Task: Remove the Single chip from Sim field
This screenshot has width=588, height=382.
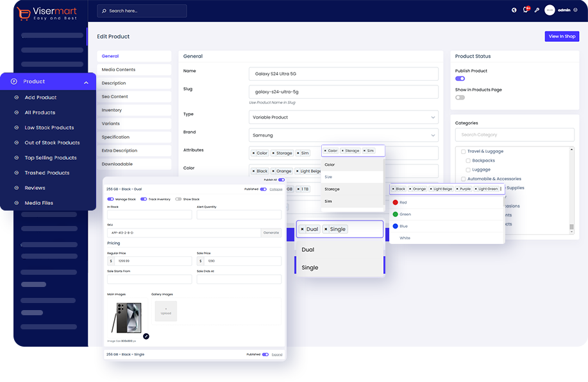Action: pyautogui.click(x=326, y=229)
